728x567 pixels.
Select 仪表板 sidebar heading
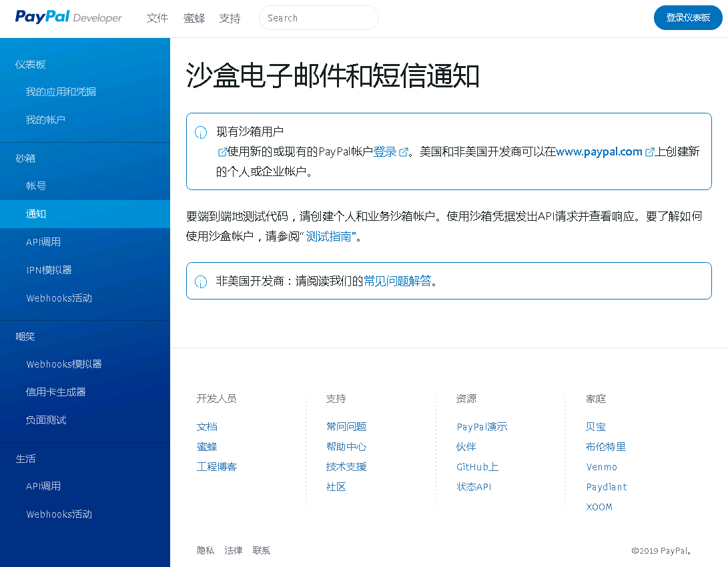pos(30,65)
